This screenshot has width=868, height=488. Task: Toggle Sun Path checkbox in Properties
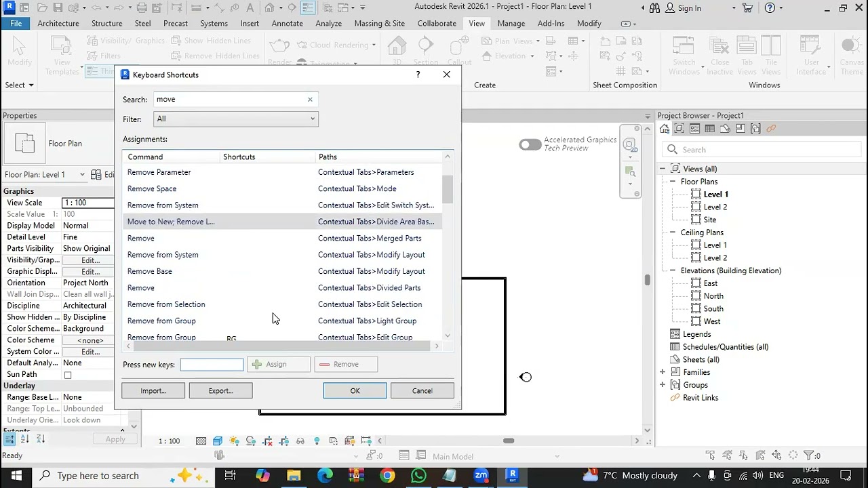click(67, 375)
